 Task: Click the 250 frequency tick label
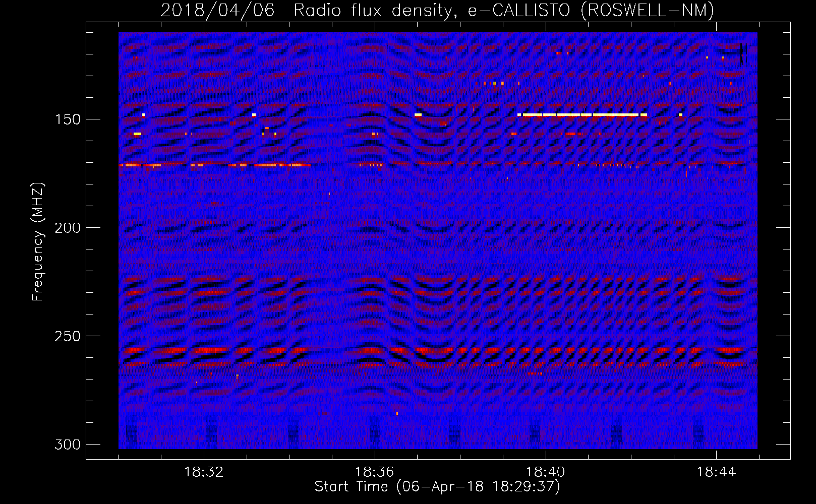pyautogui.click(x=68, y=336)
